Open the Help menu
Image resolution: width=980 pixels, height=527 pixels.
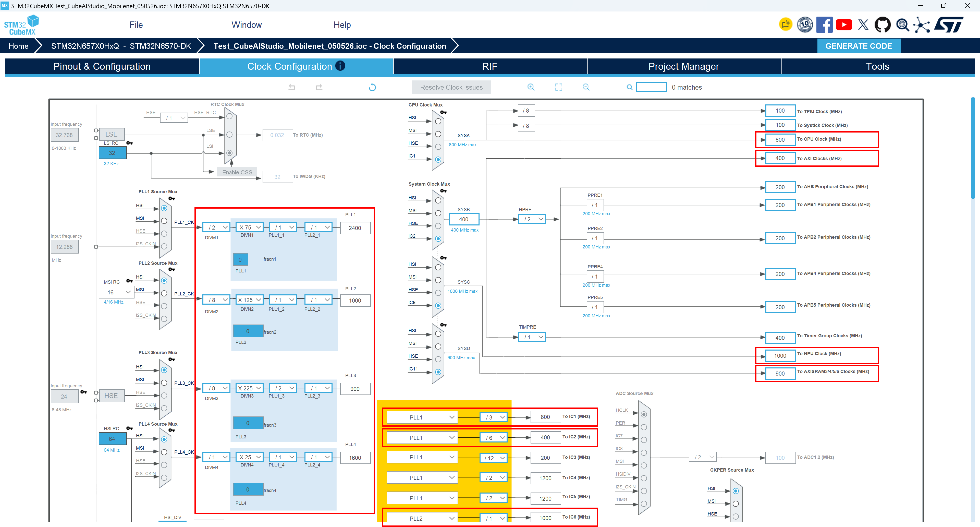pos(342,25)
